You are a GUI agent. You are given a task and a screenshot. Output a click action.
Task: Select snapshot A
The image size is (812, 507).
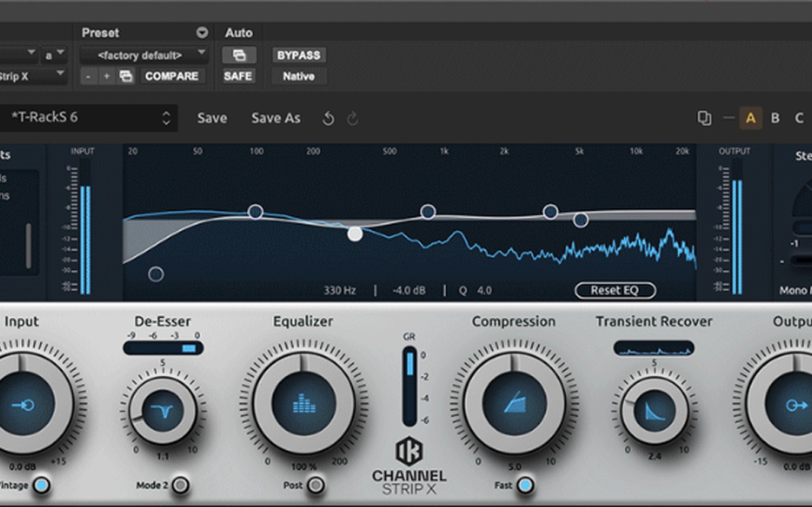point(750,118)
